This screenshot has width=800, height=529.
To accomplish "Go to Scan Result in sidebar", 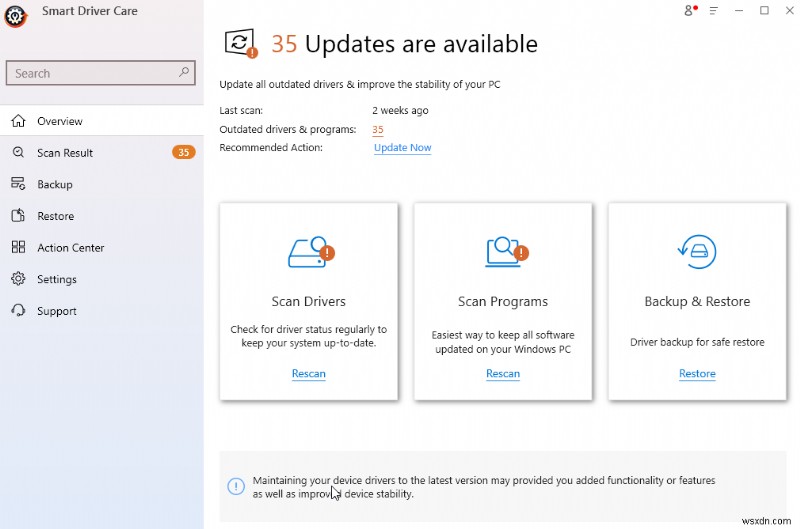I will click(65, 153).
